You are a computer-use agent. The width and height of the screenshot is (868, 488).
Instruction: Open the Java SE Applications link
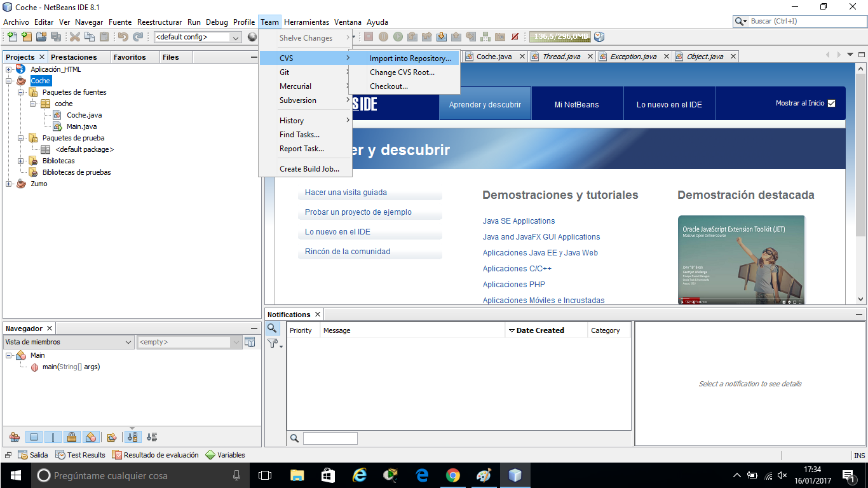(x=519, y=221)
